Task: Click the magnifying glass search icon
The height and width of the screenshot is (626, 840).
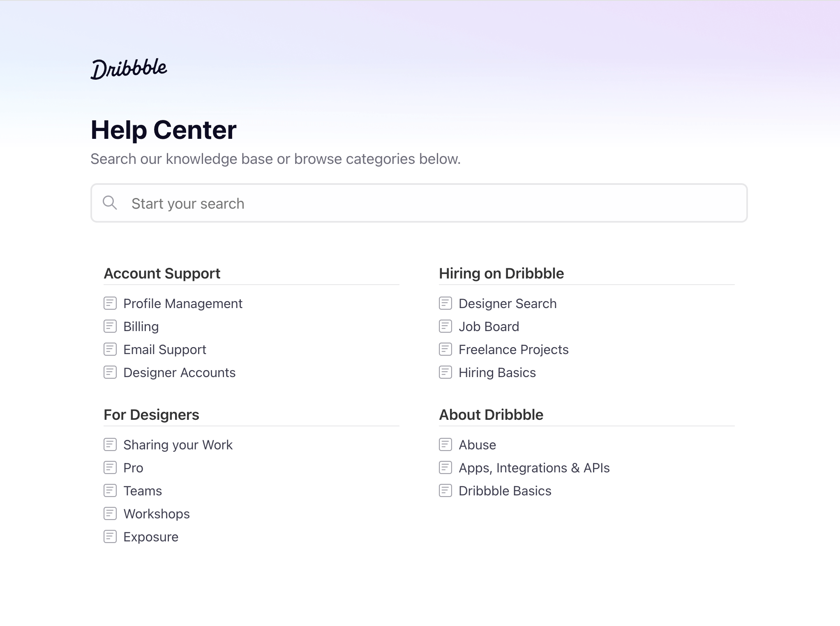Action: pos(110,203)
